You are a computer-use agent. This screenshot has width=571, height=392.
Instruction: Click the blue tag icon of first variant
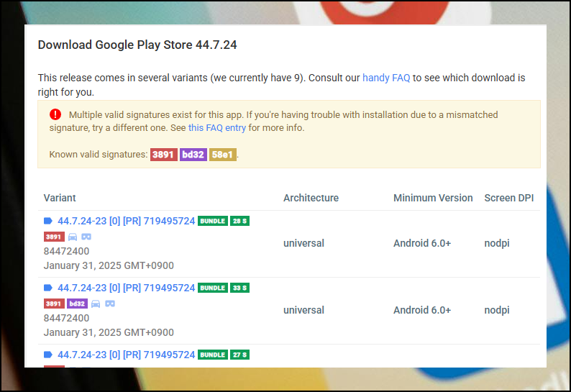[48, 221]
